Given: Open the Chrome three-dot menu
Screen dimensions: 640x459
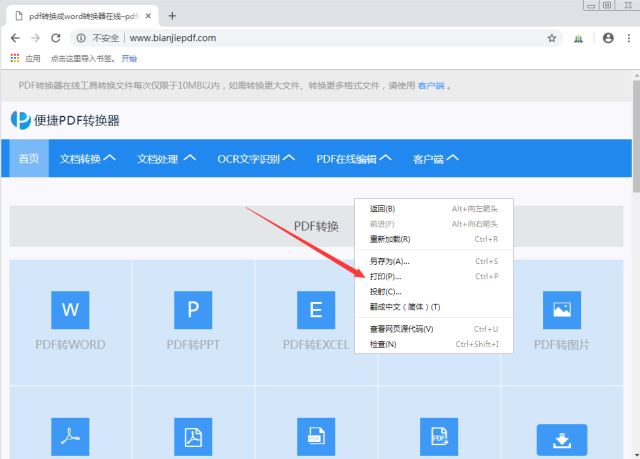Looking at the screenshot, I should point(629,38).
